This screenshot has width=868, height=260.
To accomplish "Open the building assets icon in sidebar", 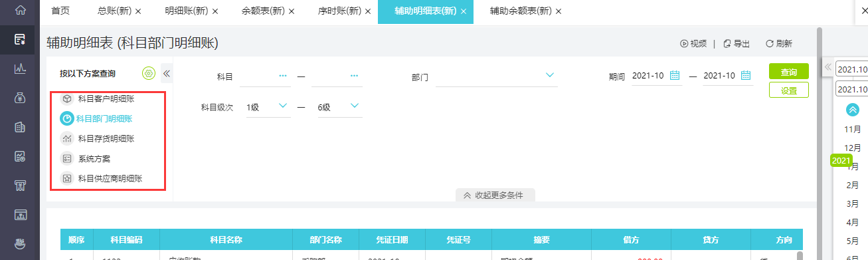I will tap(20, 127).
